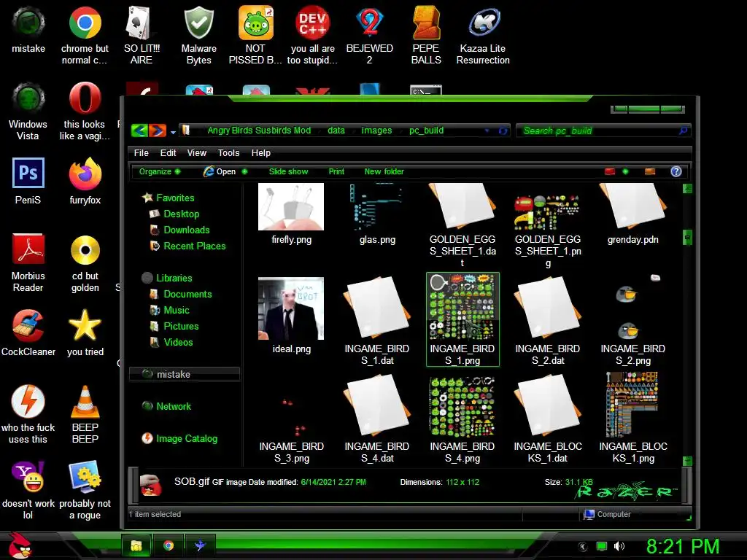Open the 'probably not a rogue' desktop icon
This screenshot has width=747, height=560.
(x=85, y=490)
